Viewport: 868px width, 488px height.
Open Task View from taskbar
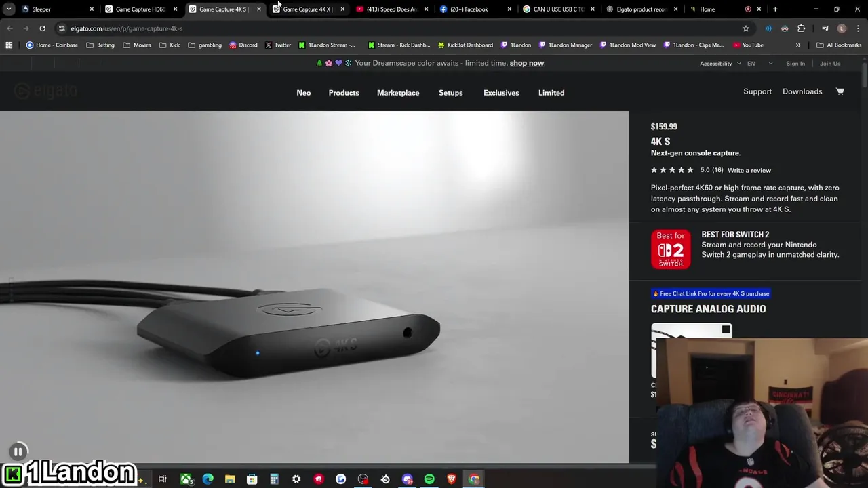point(163,479)
